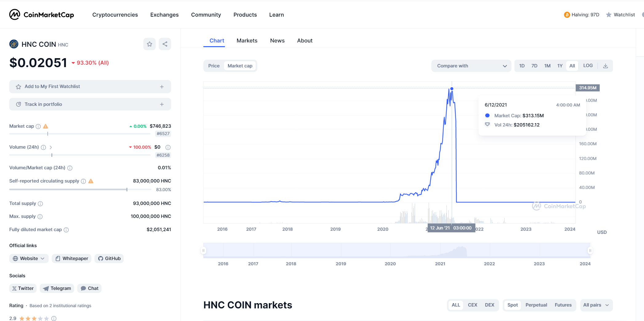Expand the Website links dropdown

coord(29,259)
